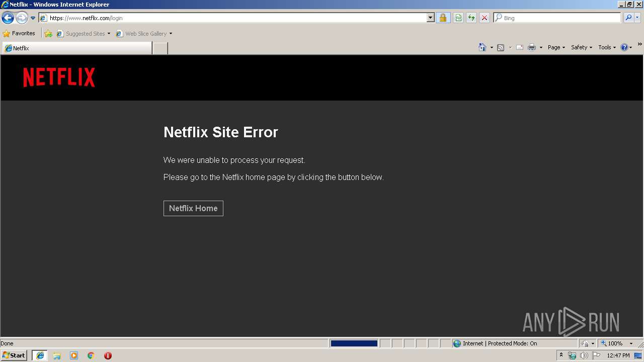Expand the Home button dropdown arrow
Screen dimensions: 644x362
coord(492,47)
